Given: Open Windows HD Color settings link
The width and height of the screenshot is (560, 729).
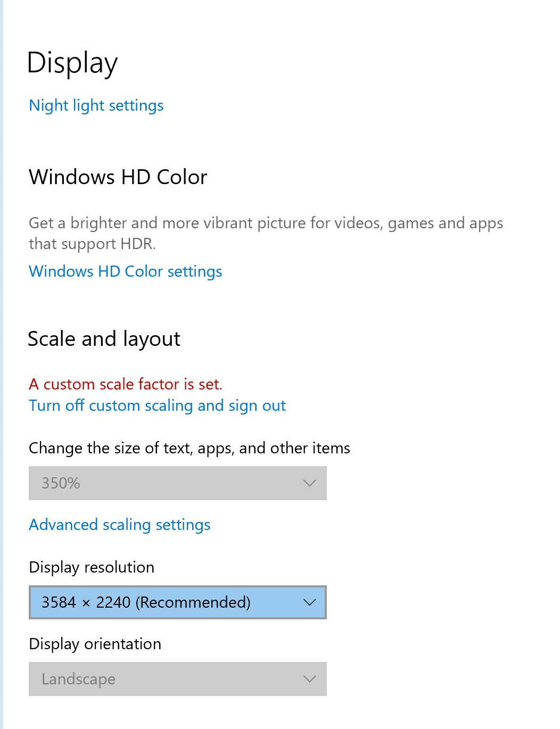Looking at the screenshot, I should 126,271.
